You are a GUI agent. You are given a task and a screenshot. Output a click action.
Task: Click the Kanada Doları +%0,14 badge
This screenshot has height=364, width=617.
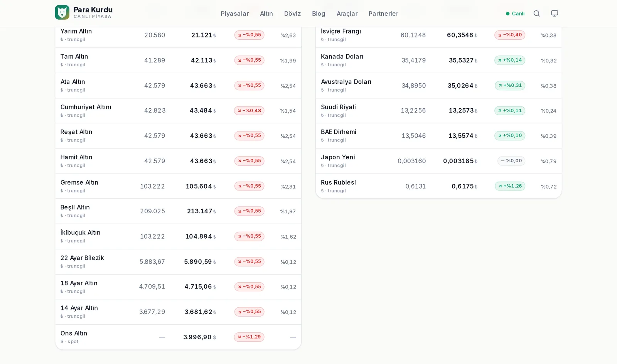[x=510, y=60]
